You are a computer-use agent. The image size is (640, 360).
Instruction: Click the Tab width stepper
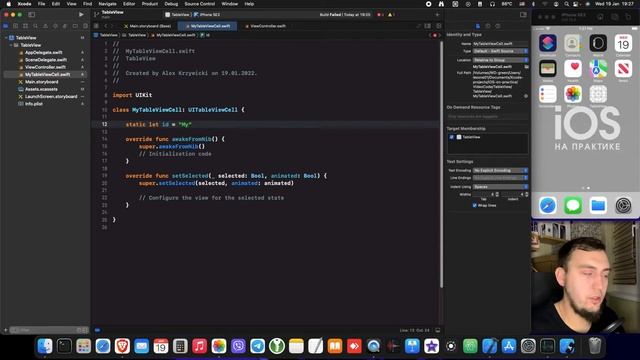point(497,195)
